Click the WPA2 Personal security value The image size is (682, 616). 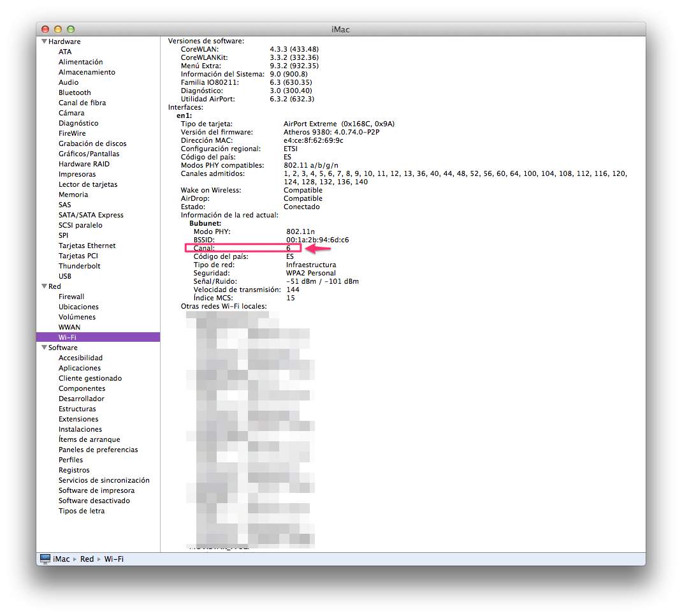[310, 273]
